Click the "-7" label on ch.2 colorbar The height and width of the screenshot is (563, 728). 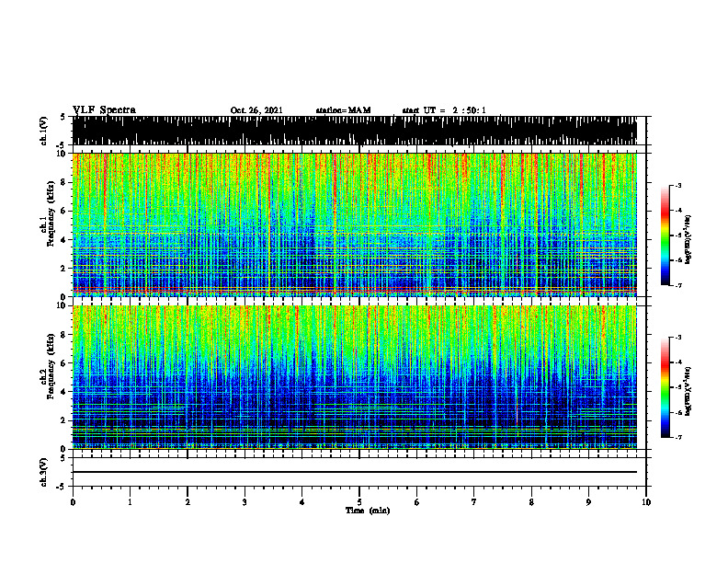point(678,437)
